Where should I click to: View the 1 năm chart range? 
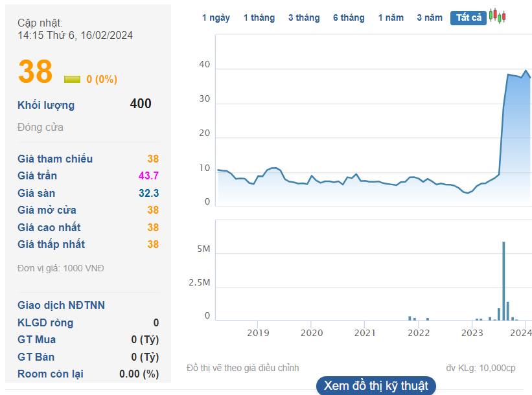[x=389, y=17]
